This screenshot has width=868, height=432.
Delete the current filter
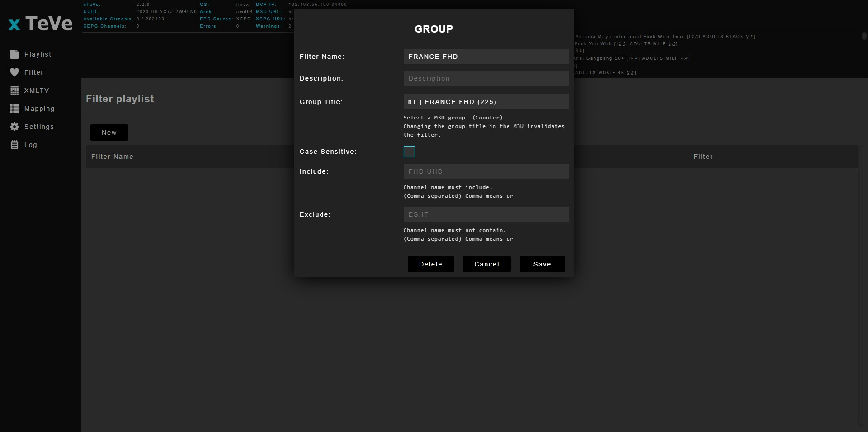(430, 264)
